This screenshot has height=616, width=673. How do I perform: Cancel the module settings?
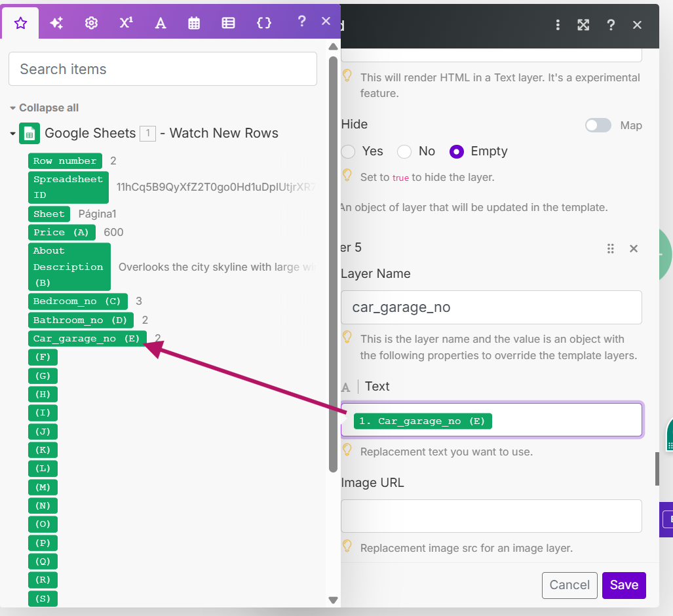coord(569,585)
